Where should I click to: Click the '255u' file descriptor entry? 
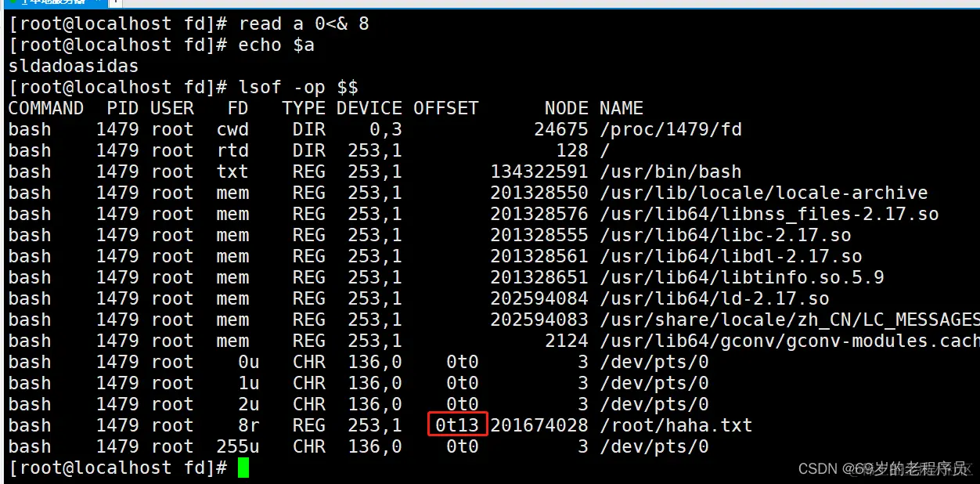tap(238, 447)
